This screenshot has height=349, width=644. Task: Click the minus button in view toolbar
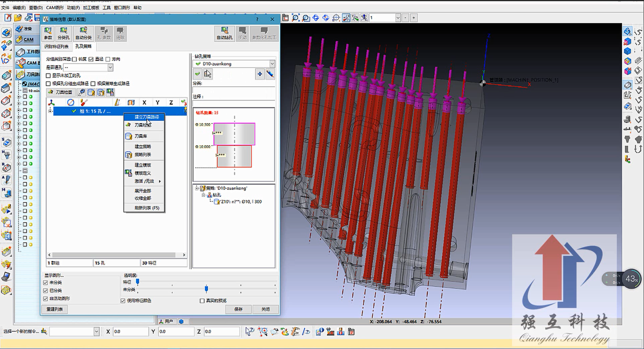click(406, 18)
